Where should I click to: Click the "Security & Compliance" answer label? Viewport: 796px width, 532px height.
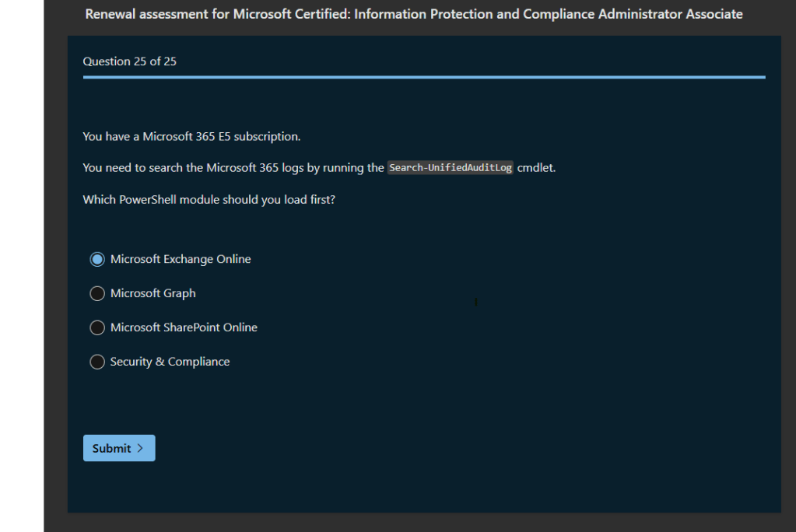(x=170, y=362)
